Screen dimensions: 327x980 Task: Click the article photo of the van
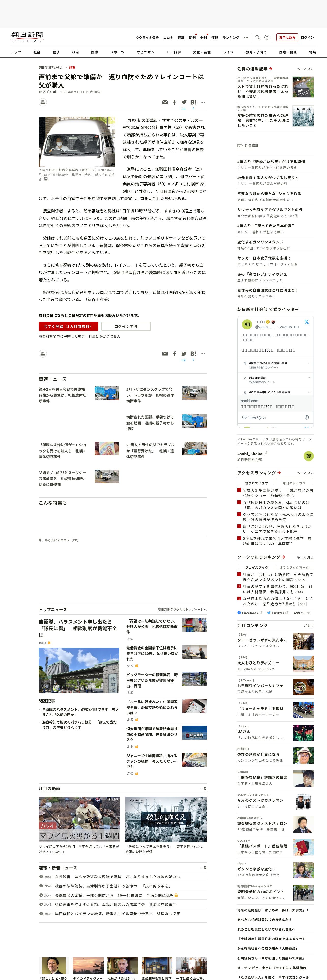(x=77, y=141)
